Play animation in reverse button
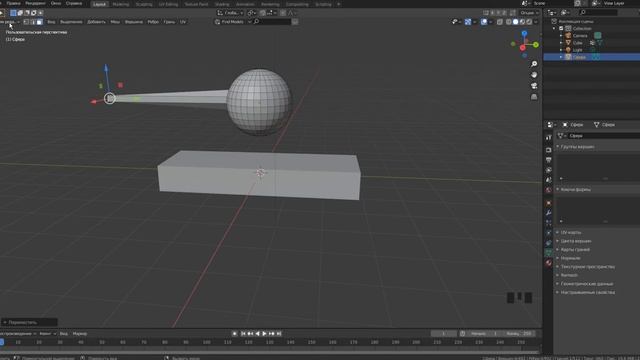The width and height of the screenshot is (640, 360). point(258,333)
